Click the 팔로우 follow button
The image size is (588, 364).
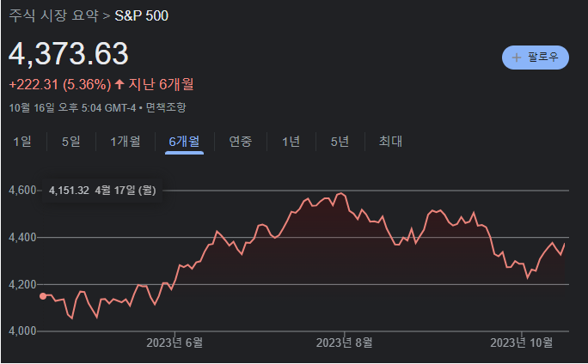pyautogui.click(x=535, y=58)
